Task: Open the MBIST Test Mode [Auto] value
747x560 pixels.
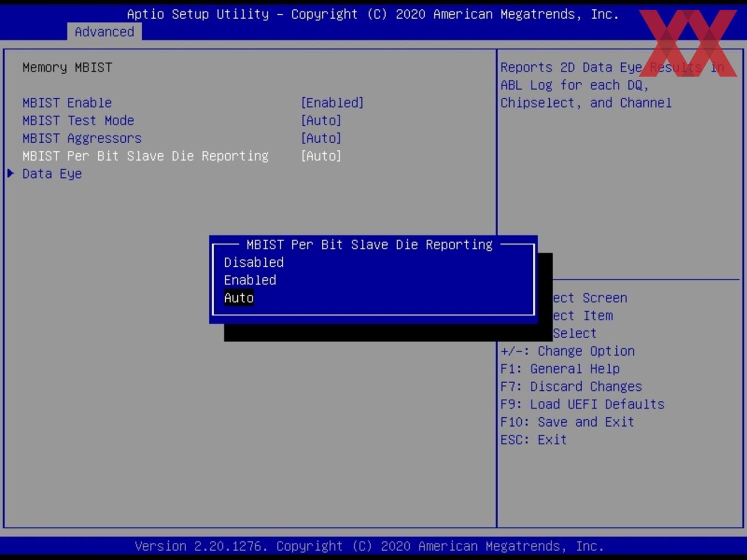Action: tap(321, 120)
